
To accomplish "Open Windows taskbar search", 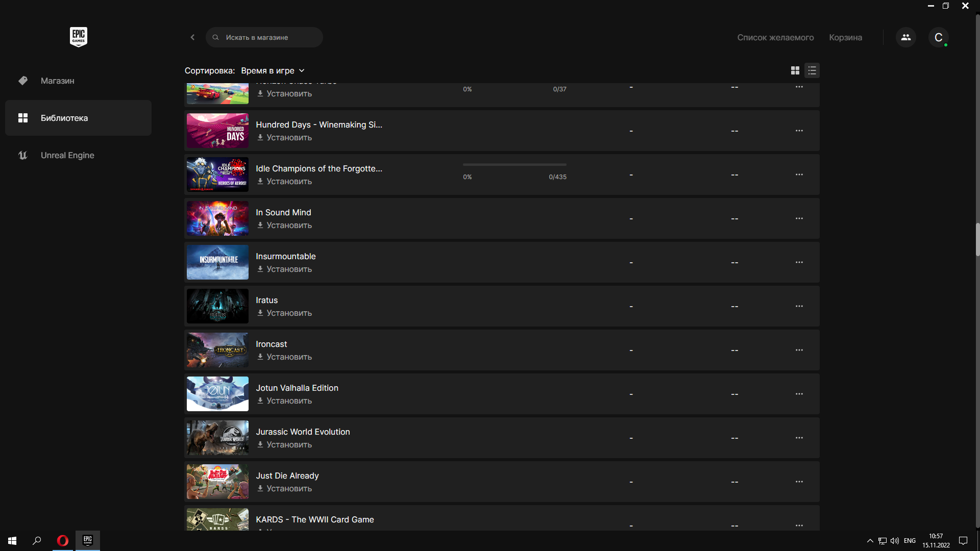I will tap(37, 541).
